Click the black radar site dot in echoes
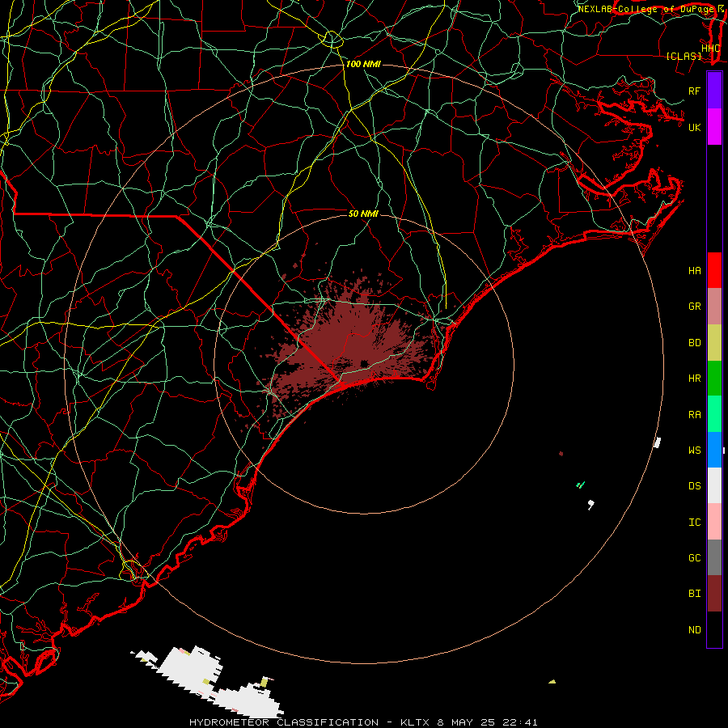 point(364,363)
